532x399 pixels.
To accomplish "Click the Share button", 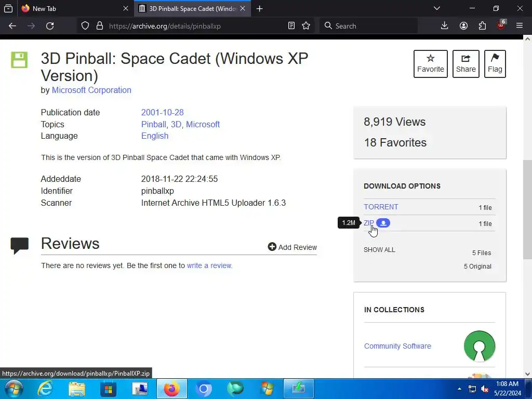I will (x=466, y=64).
